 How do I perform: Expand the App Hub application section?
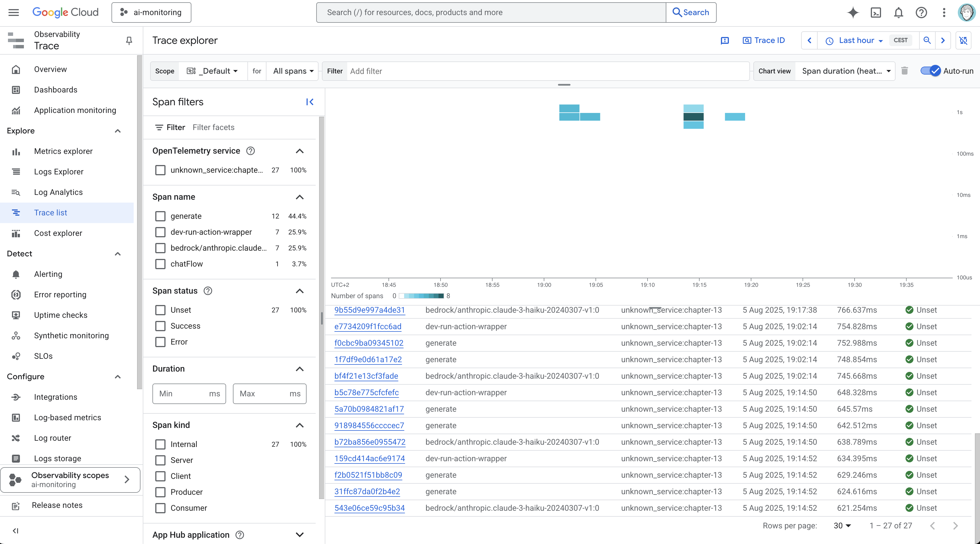click(300, 535)
